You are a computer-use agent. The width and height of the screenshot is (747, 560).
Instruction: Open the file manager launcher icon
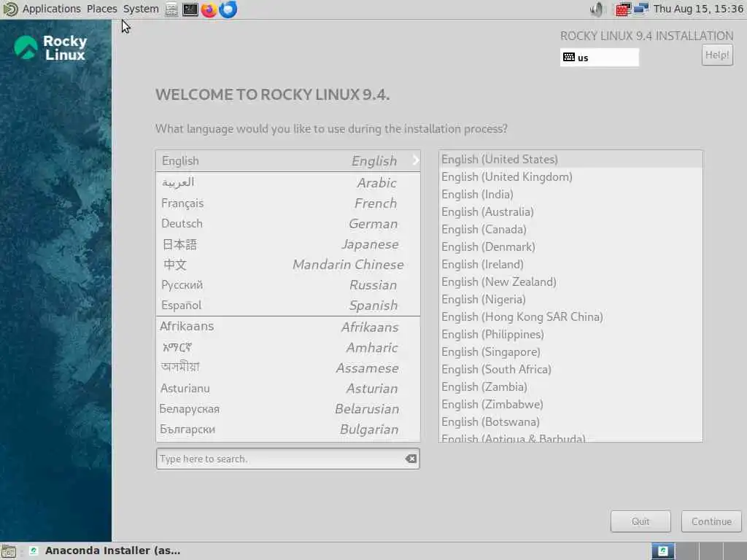coord(171,9)
